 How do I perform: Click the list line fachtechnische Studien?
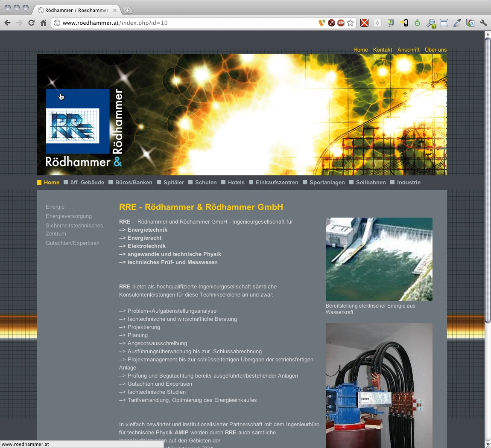pos(152,392)
